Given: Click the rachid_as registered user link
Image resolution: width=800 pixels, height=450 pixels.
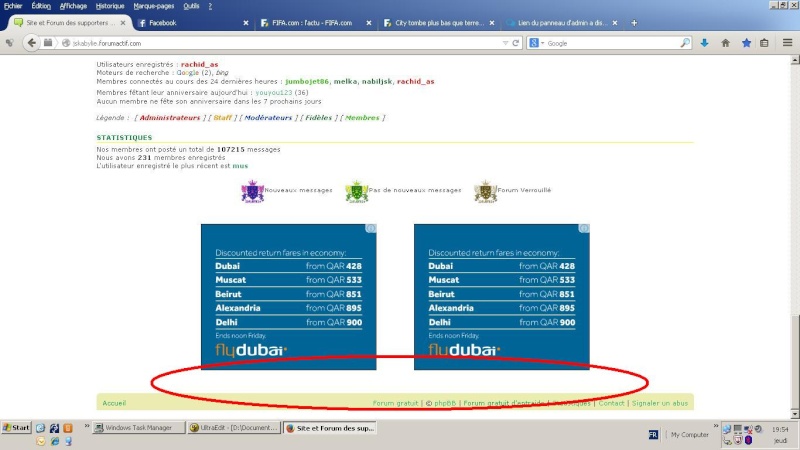Looking at the screenshot, I should tap(199, 64).
